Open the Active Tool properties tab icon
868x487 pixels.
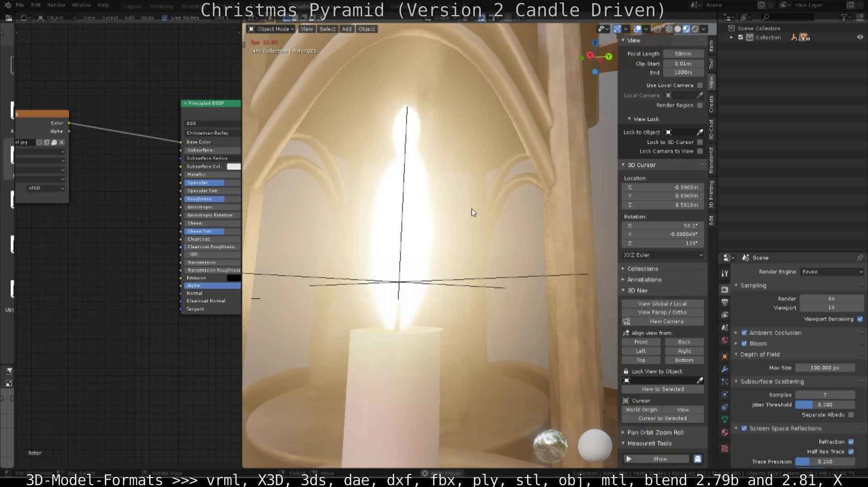tap(725, 274)
